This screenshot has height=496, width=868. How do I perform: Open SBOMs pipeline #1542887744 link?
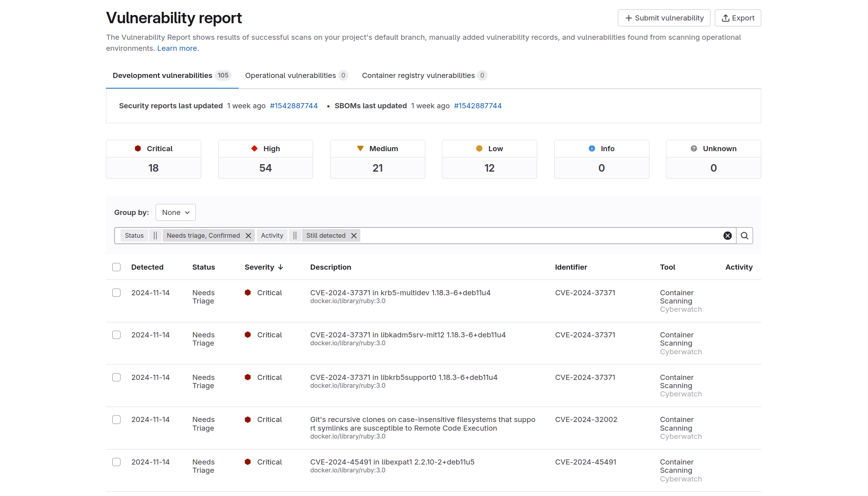click(x=478, y=106)
